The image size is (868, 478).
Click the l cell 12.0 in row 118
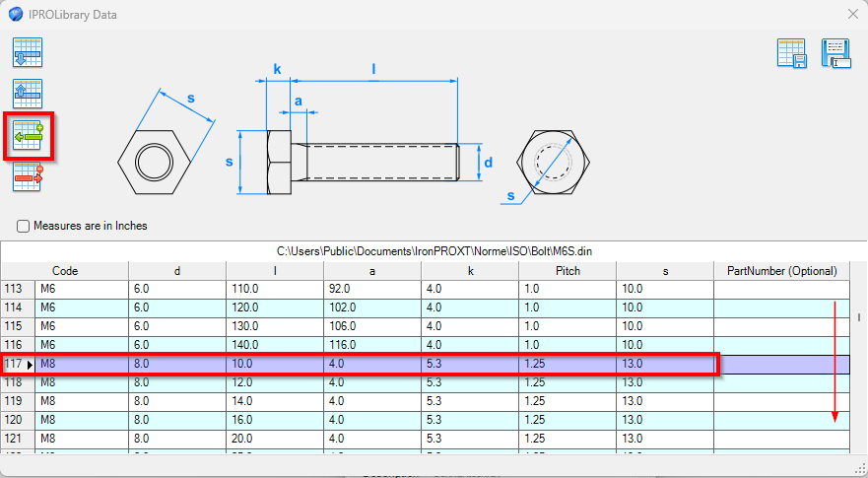pos(275,382)
